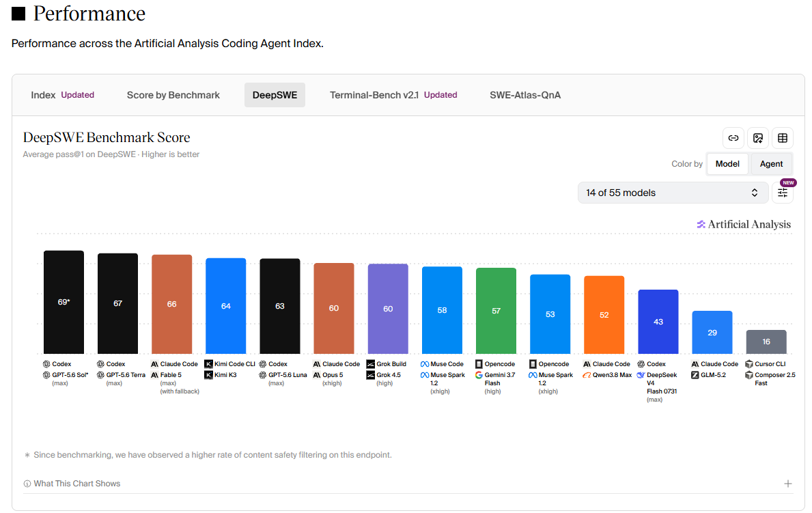Click the Opus 5 bar showing 60
Image resolution: width=812 pixels, height=513 pixels.
334,308
